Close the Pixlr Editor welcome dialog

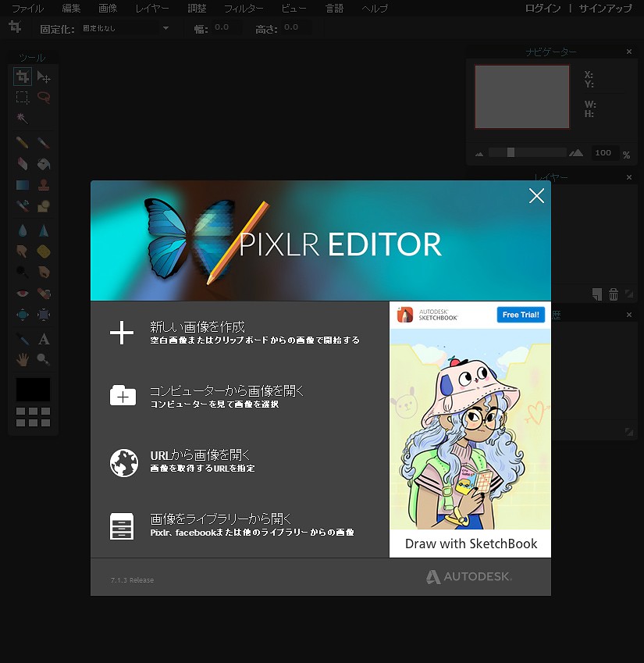tap(536, 196)
